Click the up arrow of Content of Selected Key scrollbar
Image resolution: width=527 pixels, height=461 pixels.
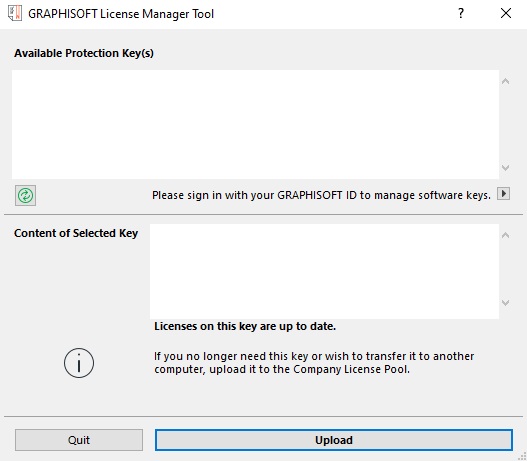(505, 235)
